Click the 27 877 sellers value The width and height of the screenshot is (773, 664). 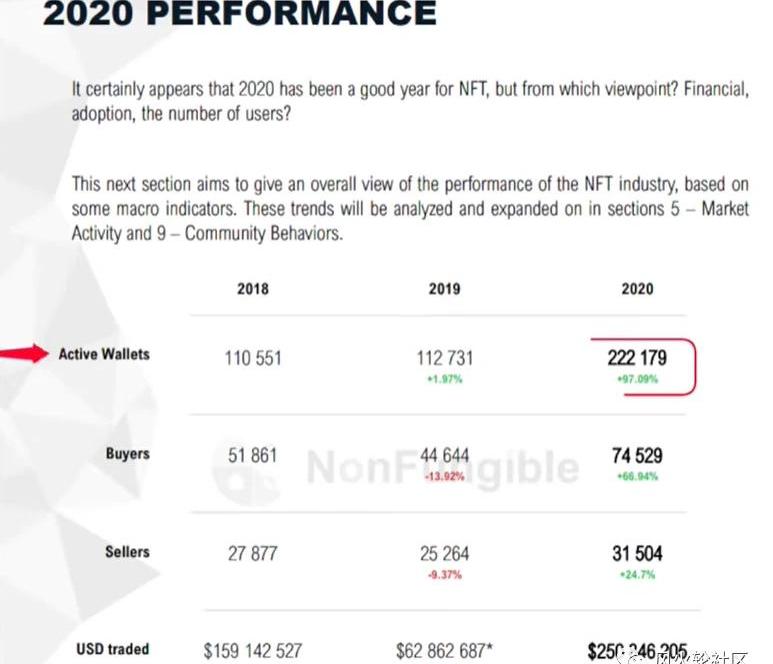click(x=252, y=554)
